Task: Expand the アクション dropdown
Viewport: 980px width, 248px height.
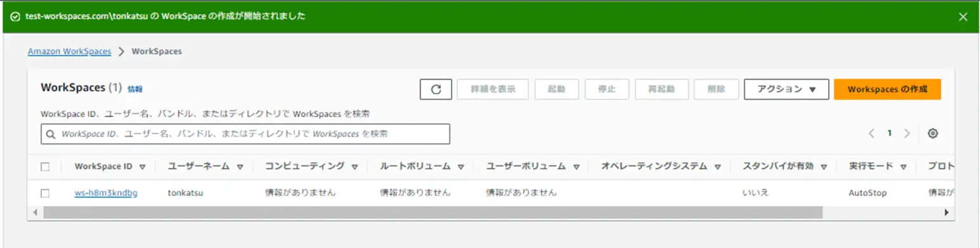Action: 786,90
